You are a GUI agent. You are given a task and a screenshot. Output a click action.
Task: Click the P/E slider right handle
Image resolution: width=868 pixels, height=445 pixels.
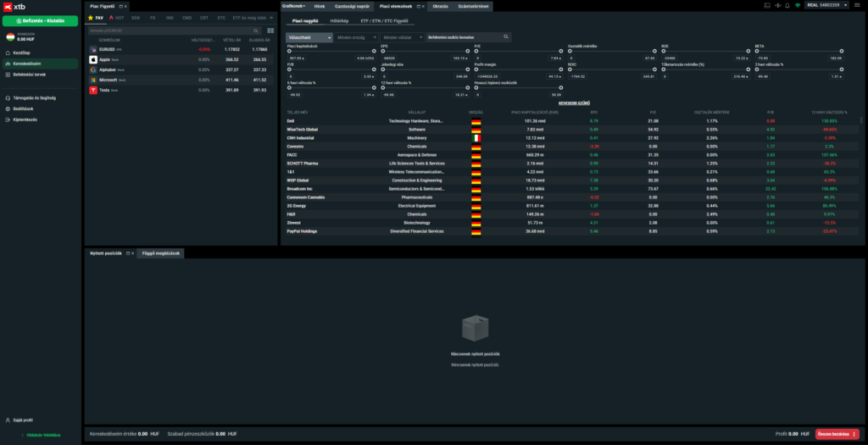(563, 50)
